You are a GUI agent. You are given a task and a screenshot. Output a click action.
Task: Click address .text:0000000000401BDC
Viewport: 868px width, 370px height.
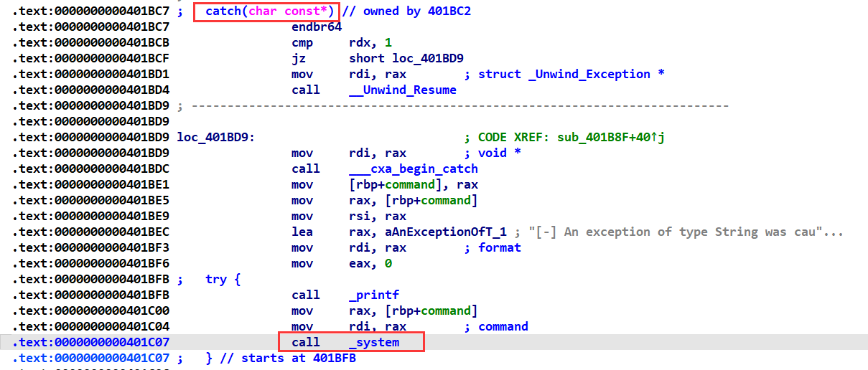[90, 169]
